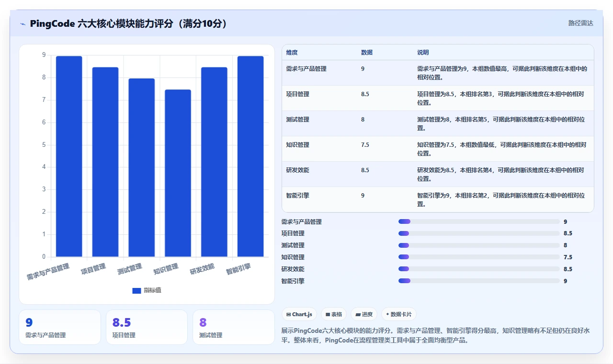The image size is (613, 364).
Task: Open the 需求与产品管理 data card showing 9
Action: coord(60,327)
